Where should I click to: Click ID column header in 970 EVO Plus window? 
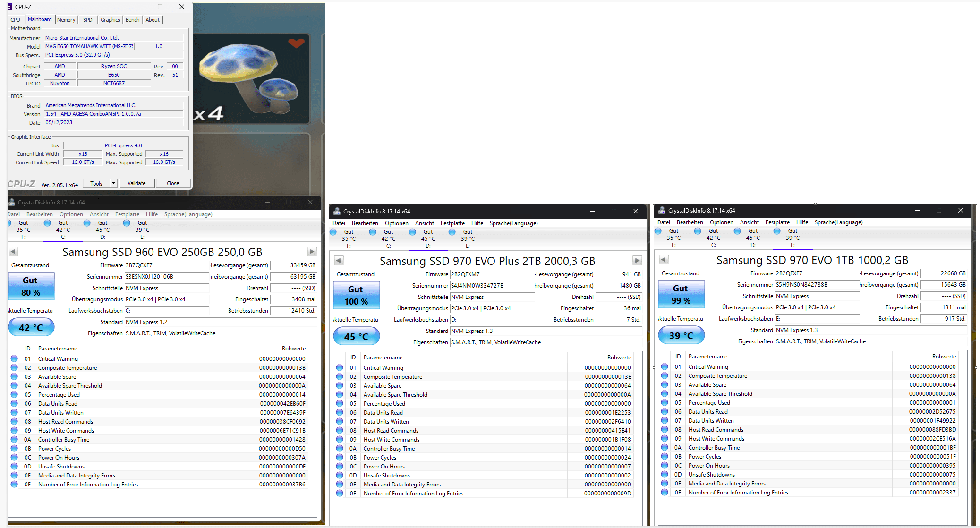coord(353,358)
